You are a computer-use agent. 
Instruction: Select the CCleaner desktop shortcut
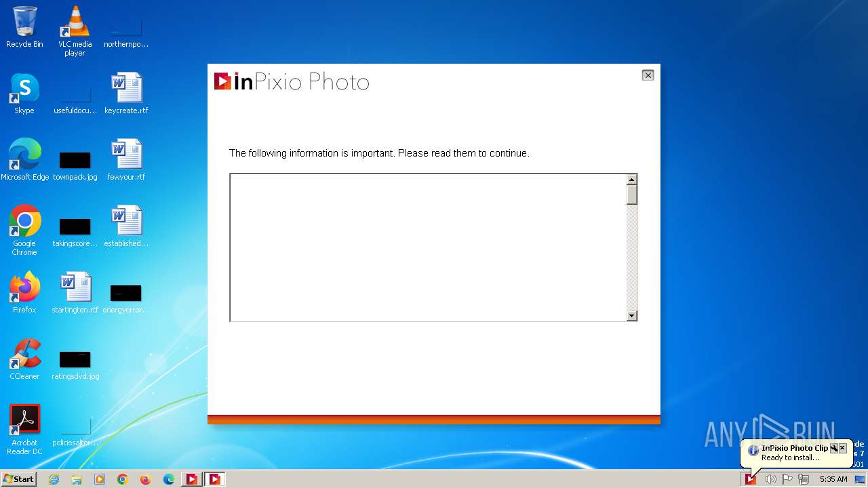click(24, 359)
